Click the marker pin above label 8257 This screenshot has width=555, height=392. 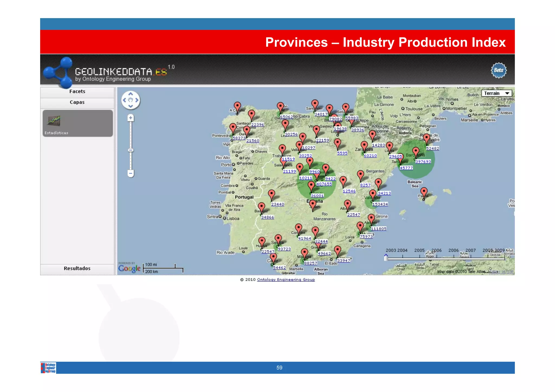click(361, 176)
